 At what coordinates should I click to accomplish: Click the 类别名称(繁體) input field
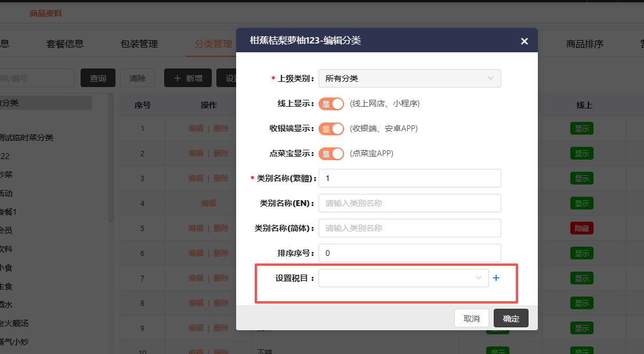[410, 178]
